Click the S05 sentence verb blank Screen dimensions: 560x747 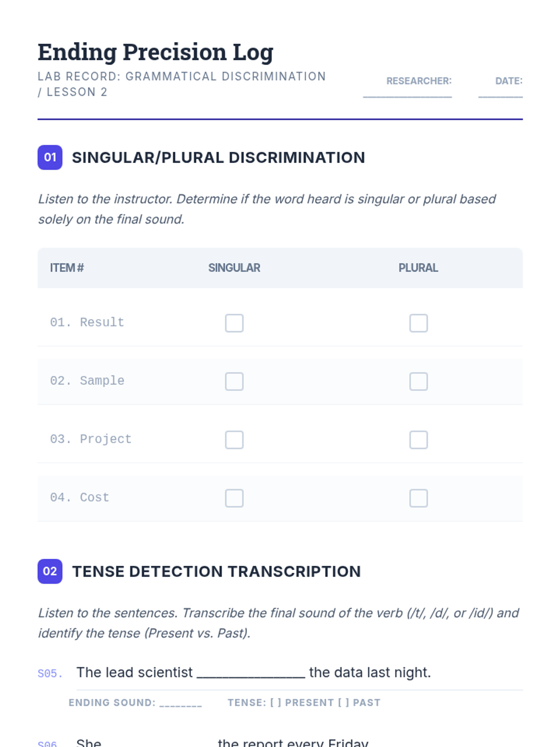point(251,673)
